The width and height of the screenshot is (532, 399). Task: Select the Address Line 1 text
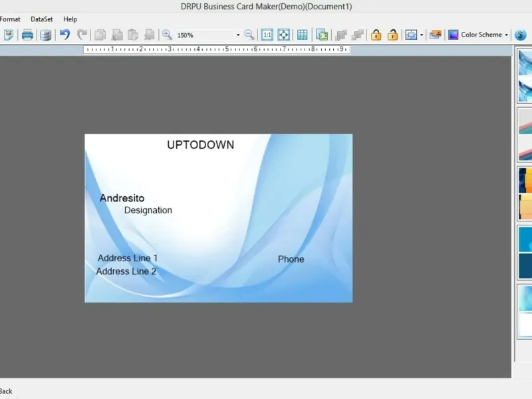128,258
